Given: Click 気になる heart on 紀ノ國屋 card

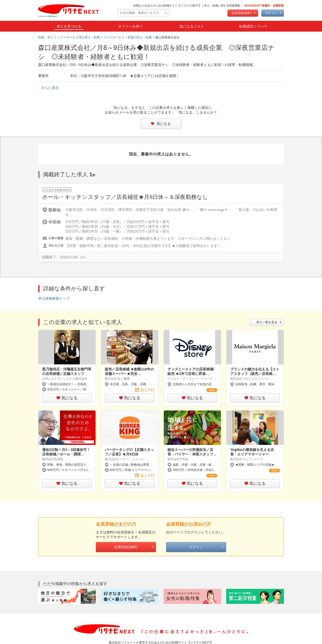Looking at the screenshot, I should point(130,398).
